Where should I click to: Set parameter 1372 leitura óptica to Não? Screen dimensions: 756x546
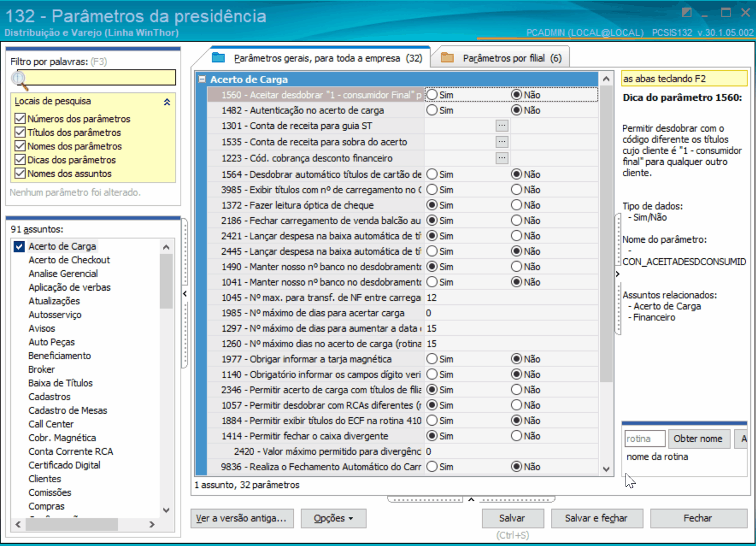point(517,205)
